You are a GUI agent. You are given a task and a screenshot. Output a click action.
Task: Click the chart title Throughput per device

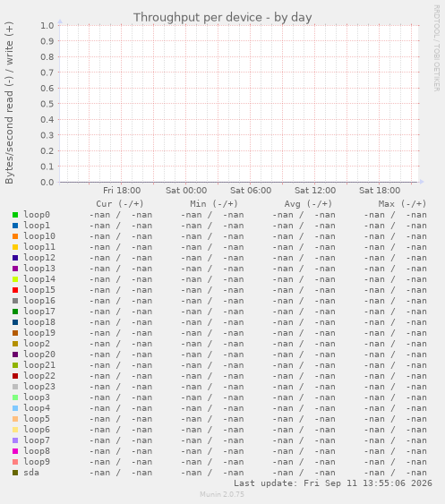[x=222, y=17]
